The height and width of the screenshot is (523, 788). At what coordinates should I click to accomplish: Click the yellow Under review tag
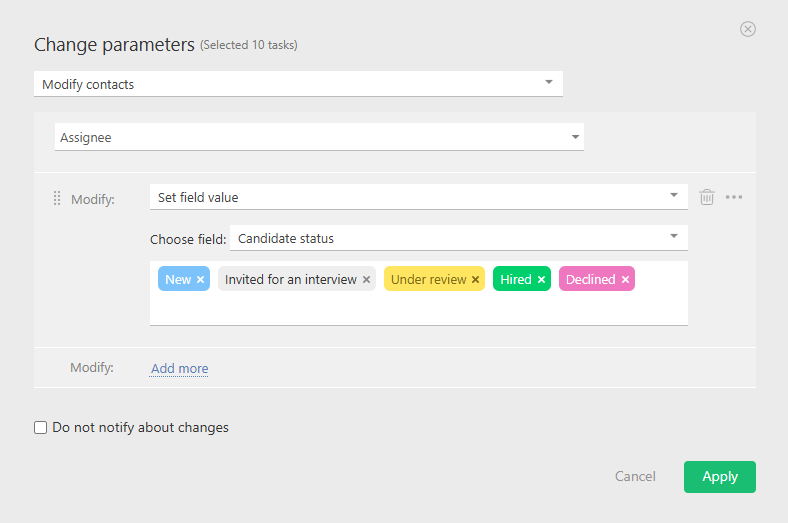(428, 280)
